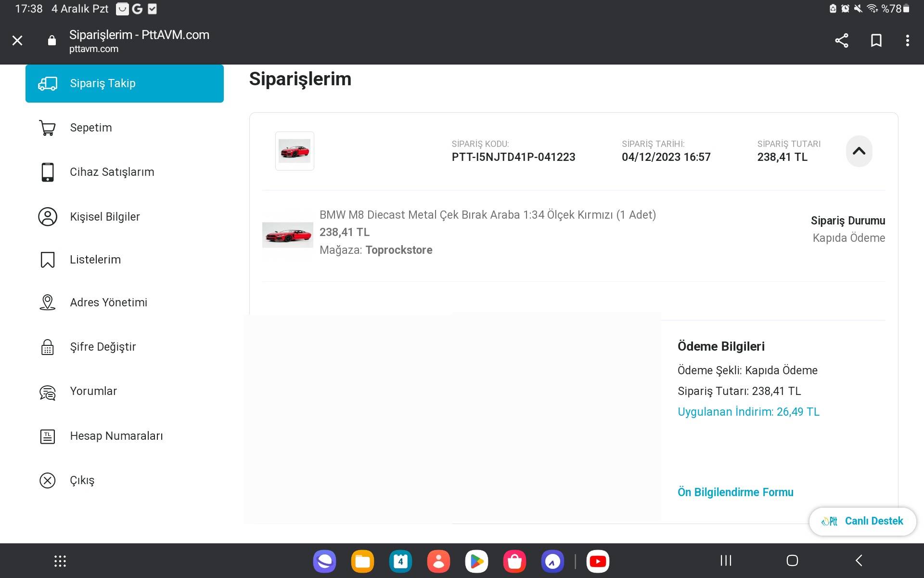Tap the share icon in browser toolbar
Image resolution: width=924 pixels, height=578 pixels.
841,40
